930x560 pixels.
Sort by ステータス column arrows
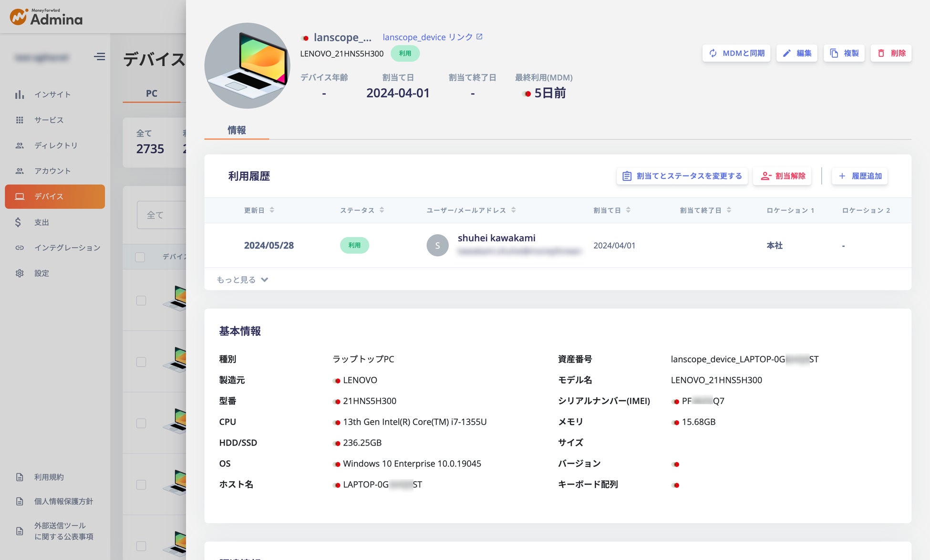(x=382, y=210)
